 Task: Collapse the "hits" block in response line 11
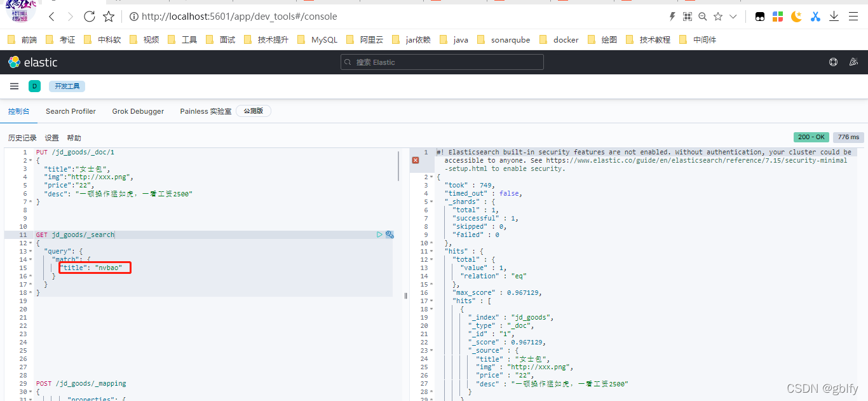pos(431,252)
